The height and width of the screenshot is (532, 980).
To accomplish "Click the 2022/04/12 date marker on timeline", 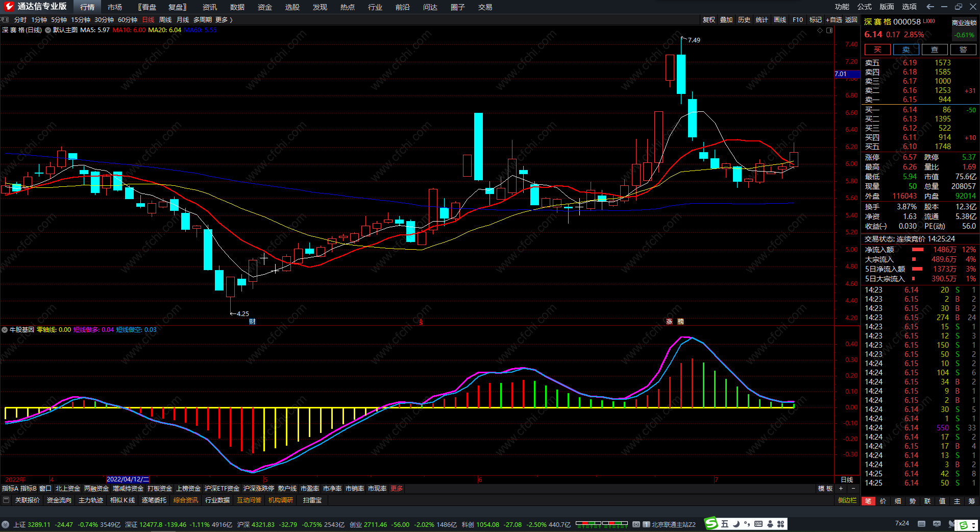I will coord(128,479).
